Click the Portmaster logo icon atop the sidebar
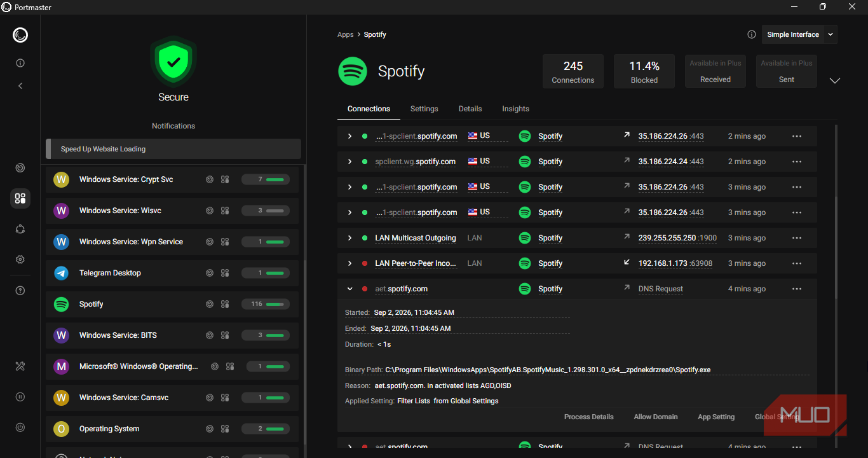 click(20, 35)
